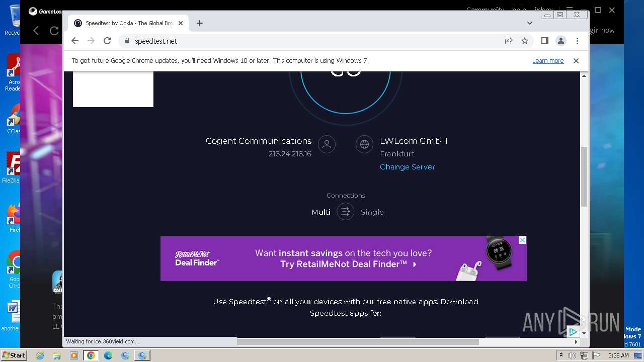Image resolution: width=644 pixels, height=362 pixels.
Task: Click the server globe icon
Action: coord(364,144)
